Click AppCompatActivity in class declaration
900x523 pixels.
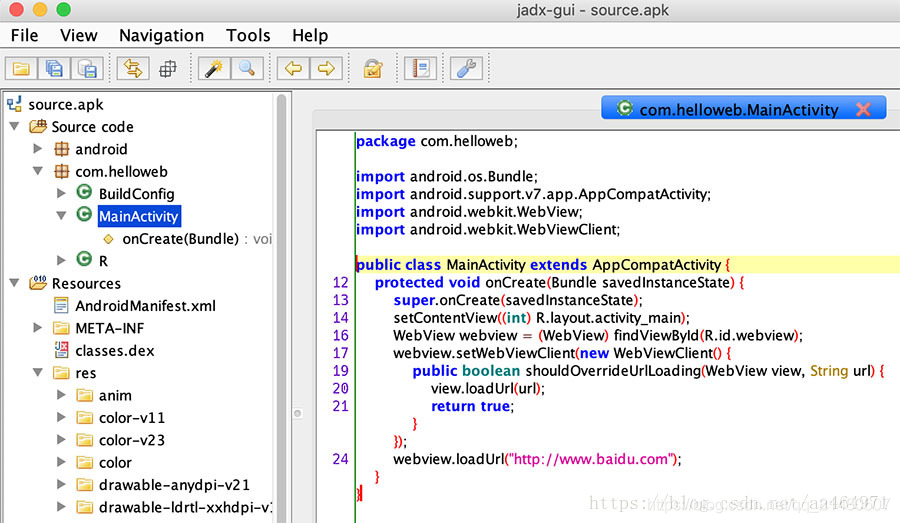pos(656,265)
